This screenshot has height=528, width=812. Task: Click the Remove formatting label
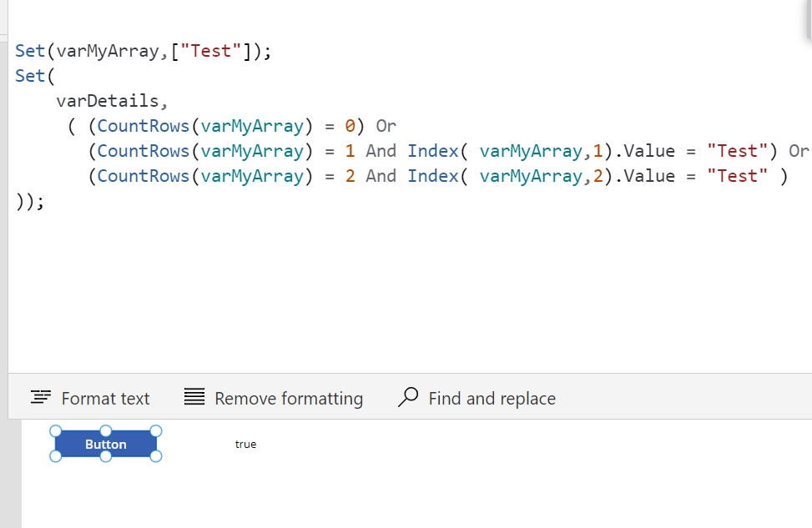click(289, 399)
